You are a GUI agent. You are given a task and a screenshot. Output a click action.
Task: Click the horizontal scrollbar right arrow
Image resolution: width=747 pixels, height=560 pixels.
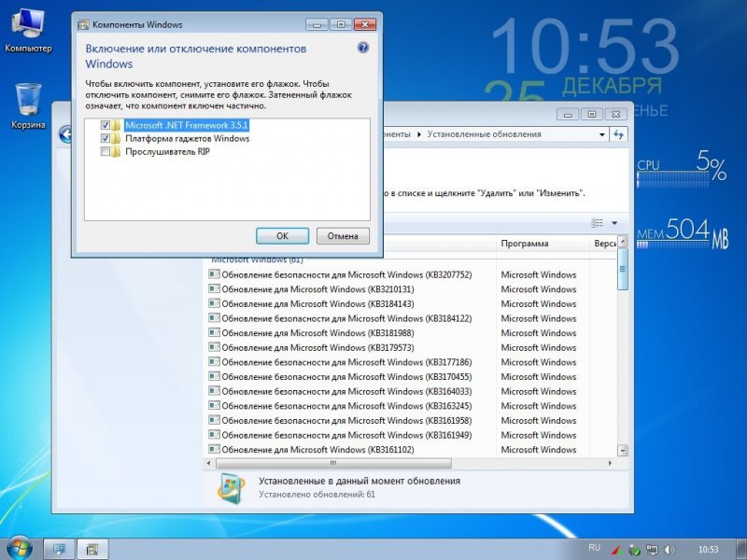click(x=610, y=463)
